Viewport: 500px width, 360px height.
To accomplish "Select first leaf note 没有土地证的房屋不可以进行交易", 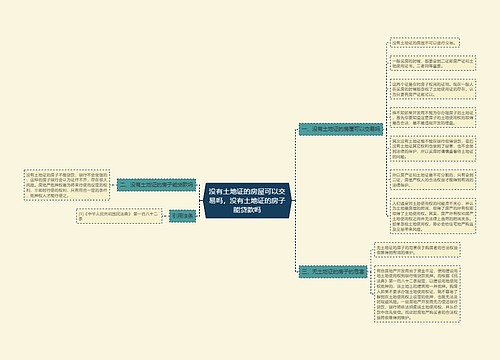I will [x=425, y=43].
